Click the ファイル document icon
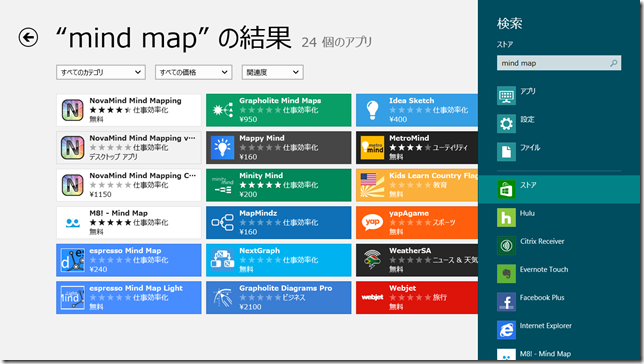The width and height of the screenshot is (644, 364). point(506,152)
